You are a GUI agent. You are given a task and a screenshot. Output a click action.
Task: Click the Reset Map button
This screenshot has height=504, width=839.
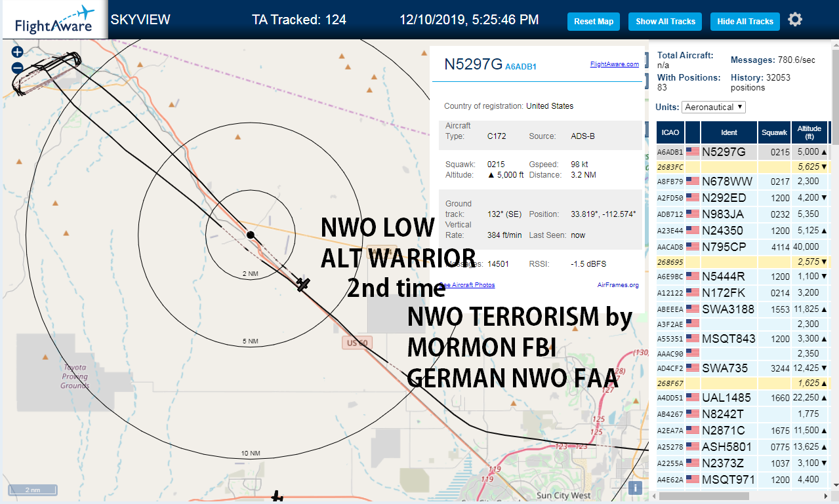[x=594, y=22]
